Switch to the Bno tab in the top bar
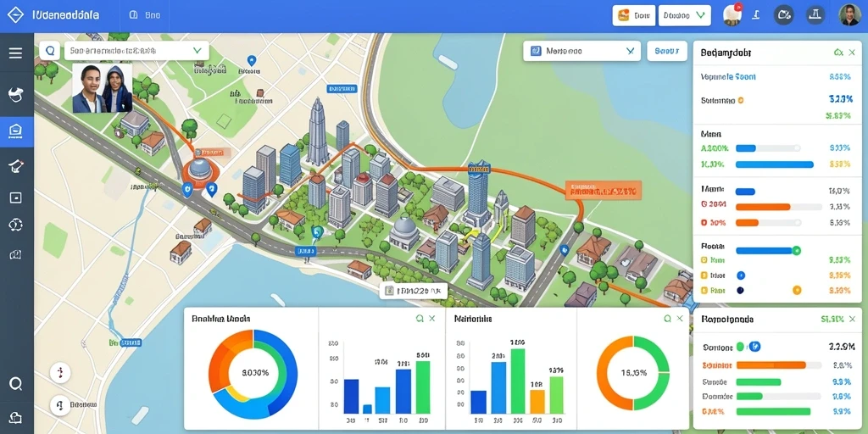This screenshot has height=434, width=868. click(145, 15)
